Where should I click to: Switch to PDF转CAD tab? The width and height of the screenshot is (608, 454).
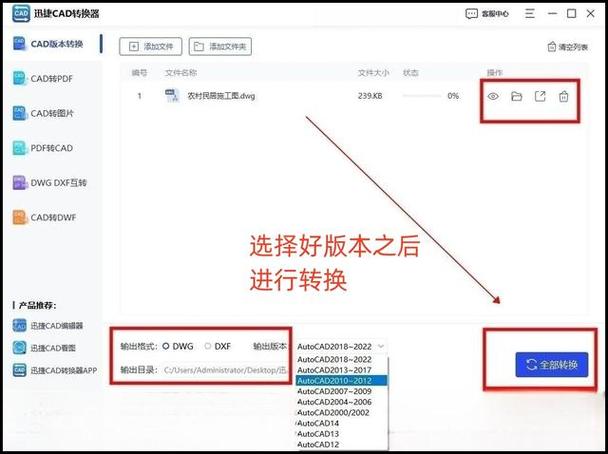point(43,148)
